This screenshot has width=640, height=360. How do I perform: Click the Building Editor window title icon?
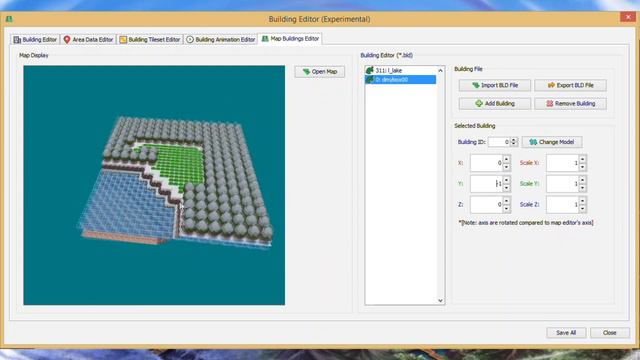9,19
